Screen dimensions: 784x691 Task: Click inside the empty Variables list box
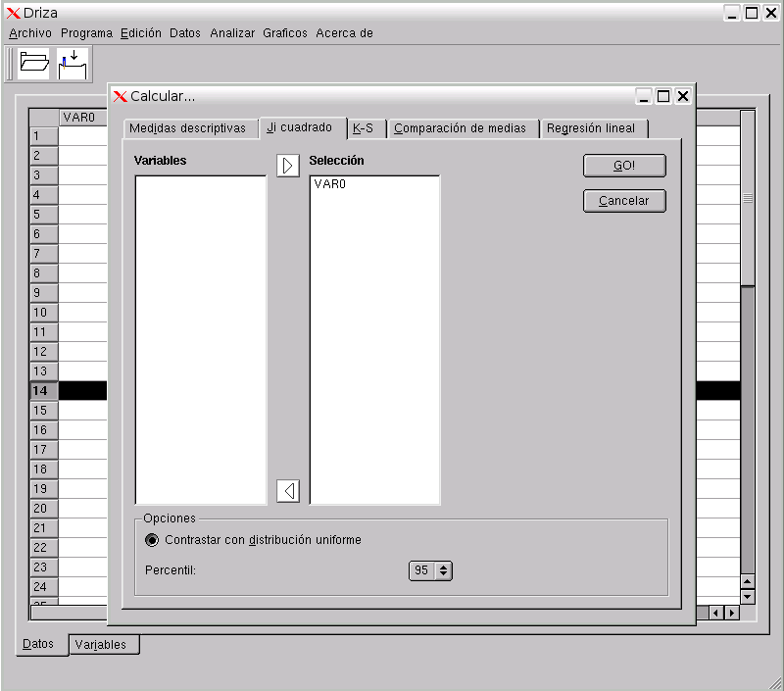pos(201,340)
